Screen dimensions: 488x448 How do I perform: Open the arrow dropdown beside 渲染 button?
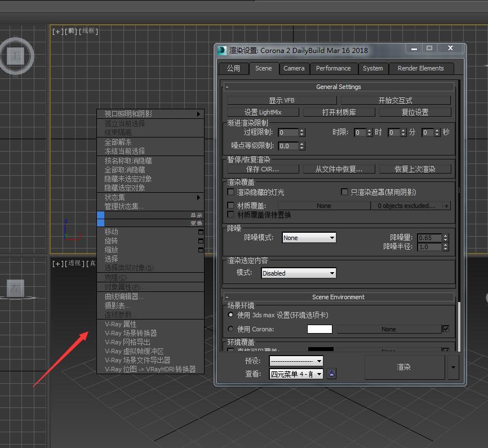coord(453,367)
